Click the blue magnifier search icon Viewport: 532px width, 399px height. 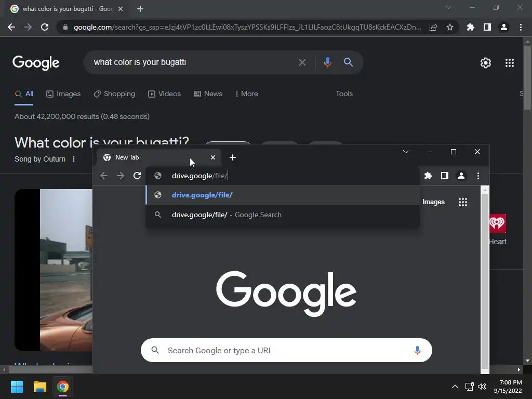pos(348,62)
